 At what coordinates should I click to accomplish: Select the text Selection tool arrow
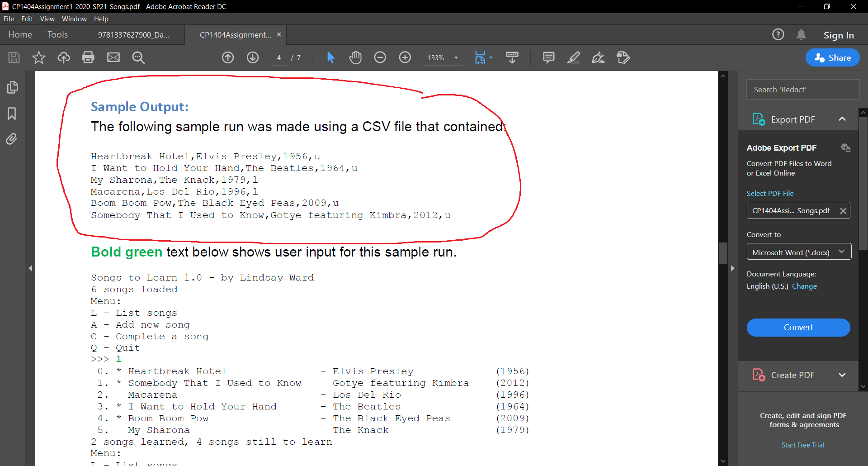[x=331, y=57]
